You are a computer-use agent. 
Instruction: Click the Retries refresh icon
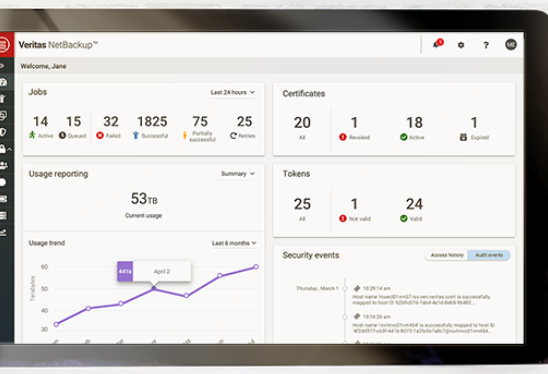[x=233, y=135]
